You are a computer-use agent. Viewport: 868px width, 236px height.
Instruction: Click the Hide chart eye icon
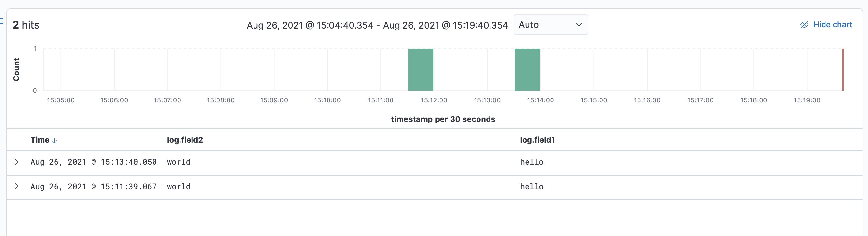(804, 25)
